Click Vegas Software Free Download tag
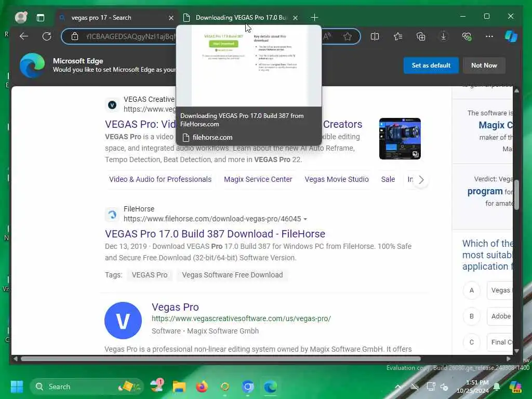Viewport: 532px width, 399px height. [x=232, y=275]
